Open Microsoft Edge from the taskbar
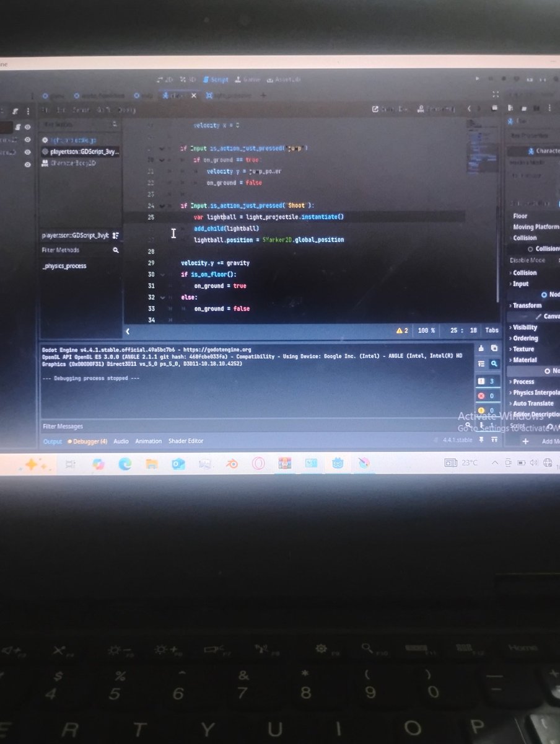This screenshot has width=560, height=744. click(125, 464)
